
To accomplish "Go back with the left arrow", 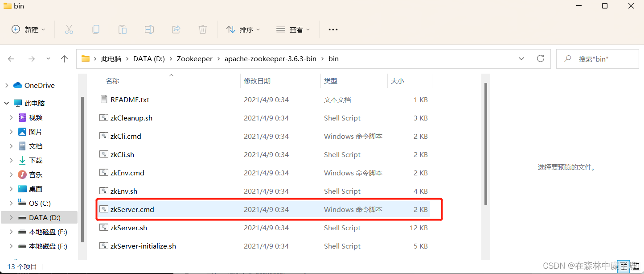I will [x=11, y=59].
